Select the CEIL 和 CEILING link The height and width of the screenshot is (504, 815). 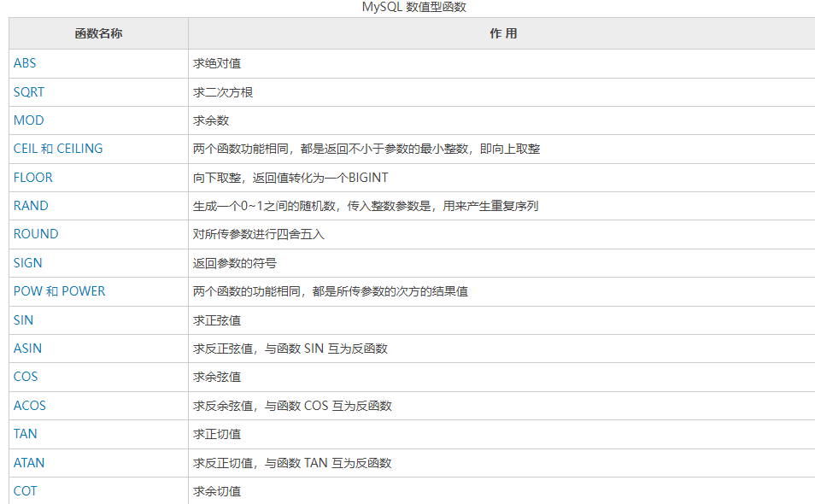point(58,149)
